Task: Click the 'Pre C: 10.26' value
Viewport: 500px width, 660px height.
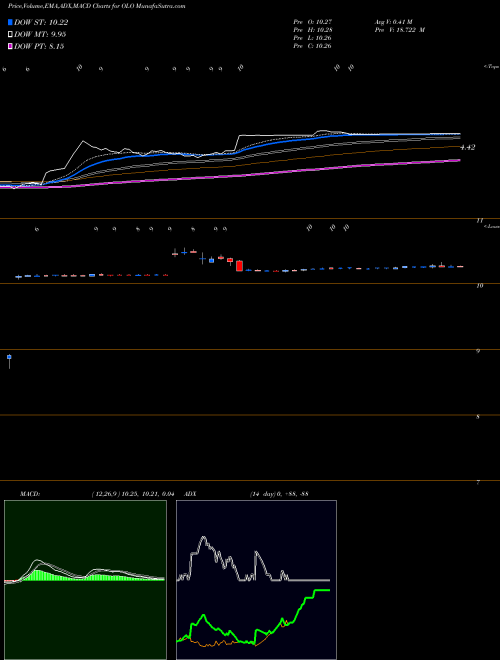Action: point(312,46)
